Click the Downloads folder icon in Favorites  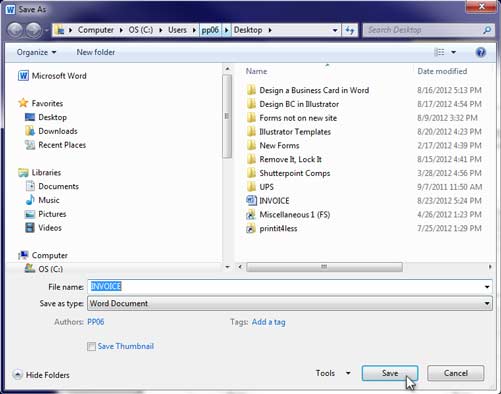(x=30, y=131)
